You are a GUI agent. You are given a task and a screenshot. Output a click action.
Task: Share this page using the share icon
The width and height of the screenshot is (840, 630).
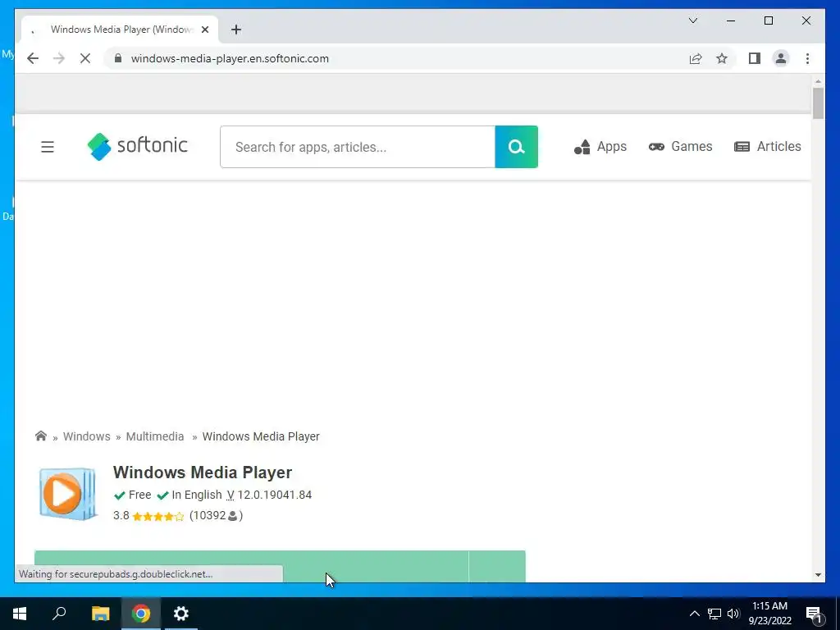696,58
